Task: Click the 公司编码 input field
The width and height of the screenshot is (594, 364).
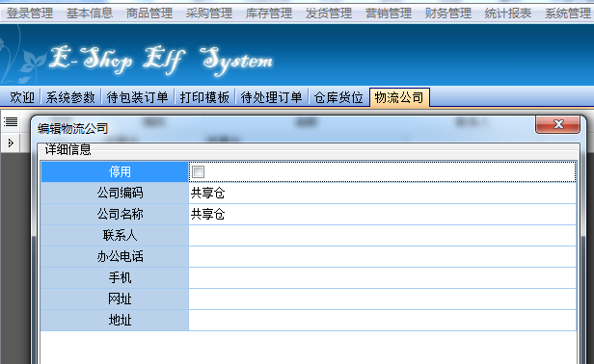Action: [382, 193]
